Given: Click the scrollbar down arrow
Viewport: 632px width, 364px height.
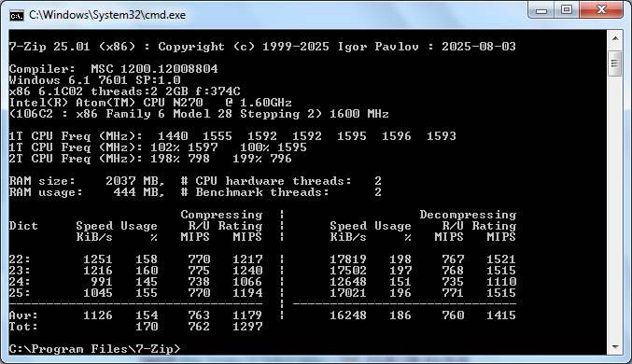Looking at the screenshot, I should click(615, 347).
